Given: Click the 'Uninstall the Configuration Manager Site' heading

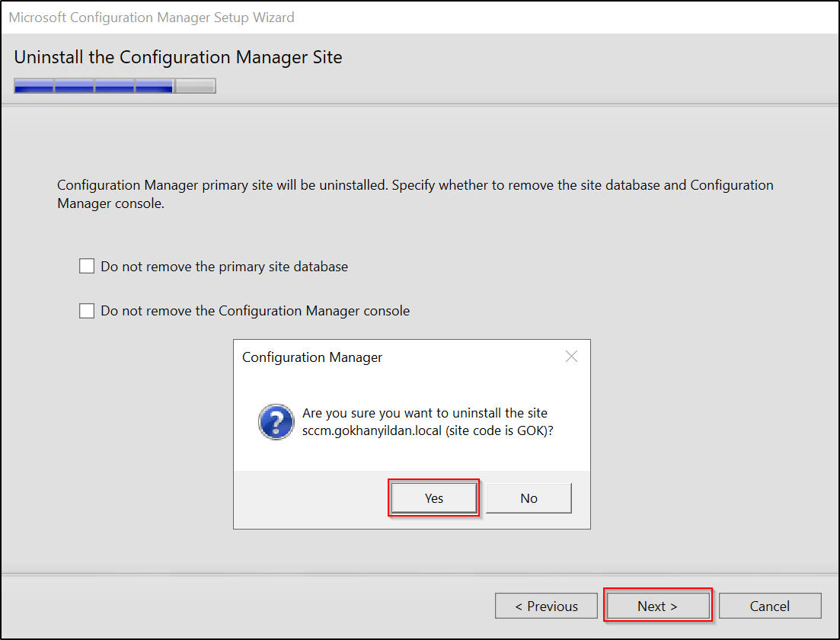Looking at the screenshot, I should click(178, 57).
